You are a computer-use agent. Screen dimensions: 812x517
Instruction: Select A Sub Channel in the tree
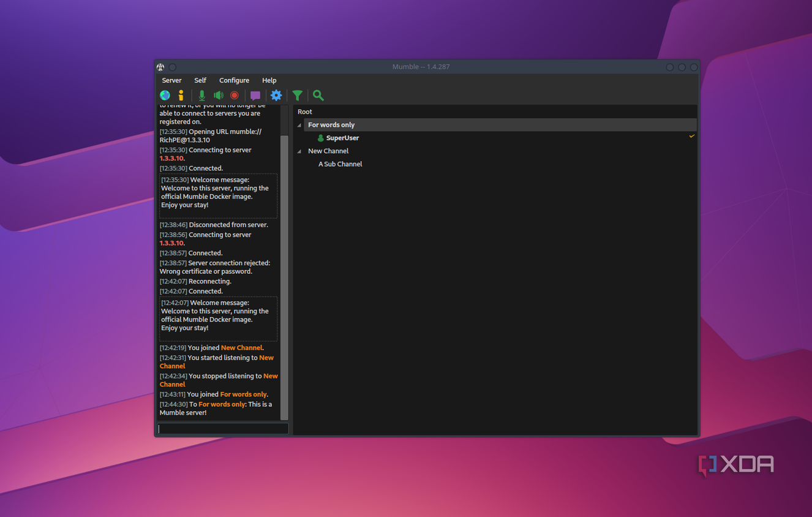point(340,164)
